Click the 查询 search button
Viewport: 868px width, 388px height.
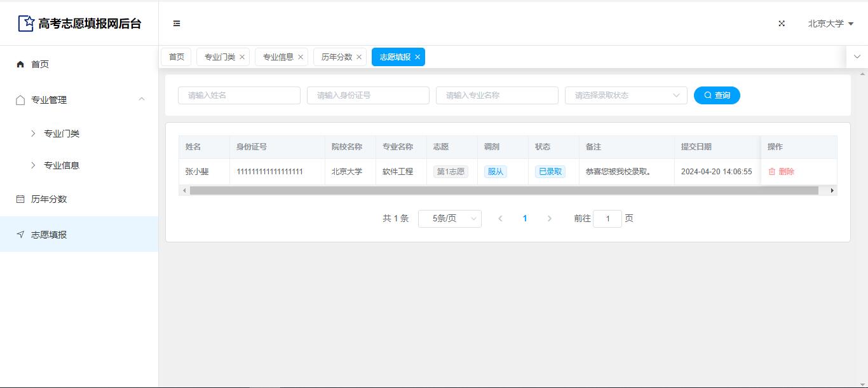[x=717, y=95]
